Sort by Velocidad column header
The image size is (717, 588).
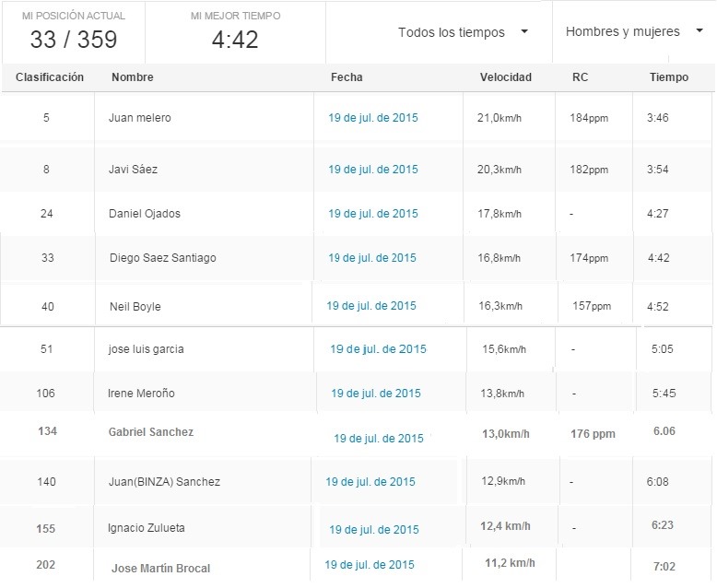[505, 77]
